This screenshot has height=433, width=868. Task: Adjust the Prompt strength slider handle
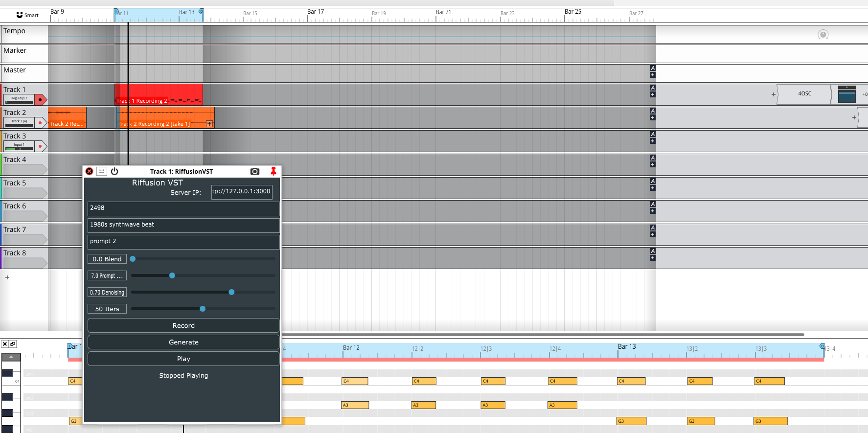172,275
